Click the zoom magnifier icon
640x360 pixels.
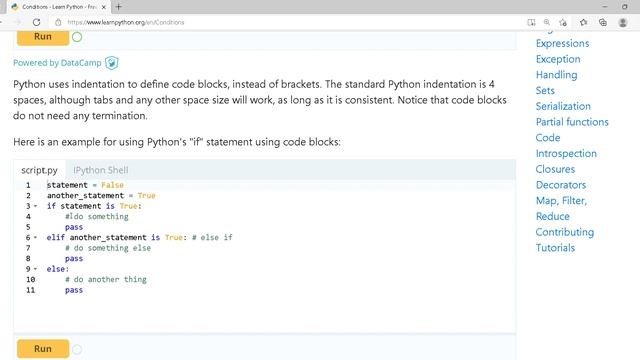coord(547,22)
